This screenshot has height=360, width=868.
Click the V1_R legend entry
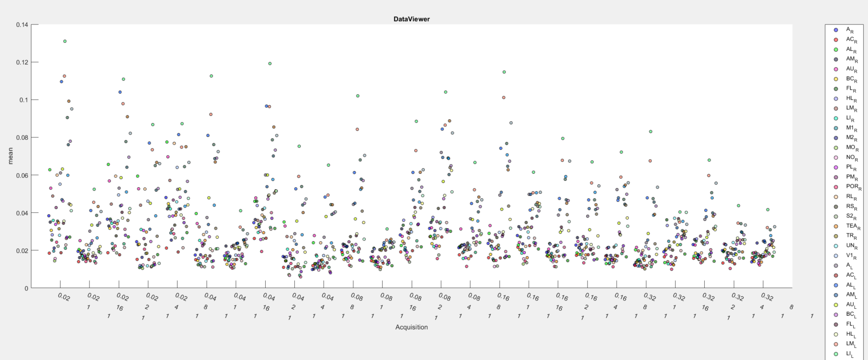tap(845, 256)
